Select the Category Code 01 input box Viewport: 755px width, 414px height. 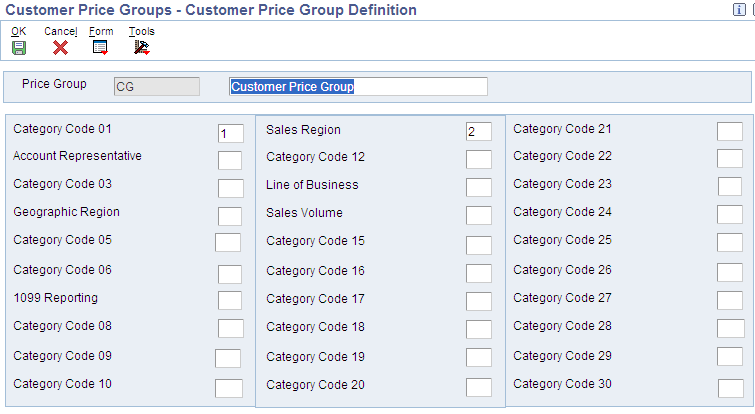[x=231, y=133]
